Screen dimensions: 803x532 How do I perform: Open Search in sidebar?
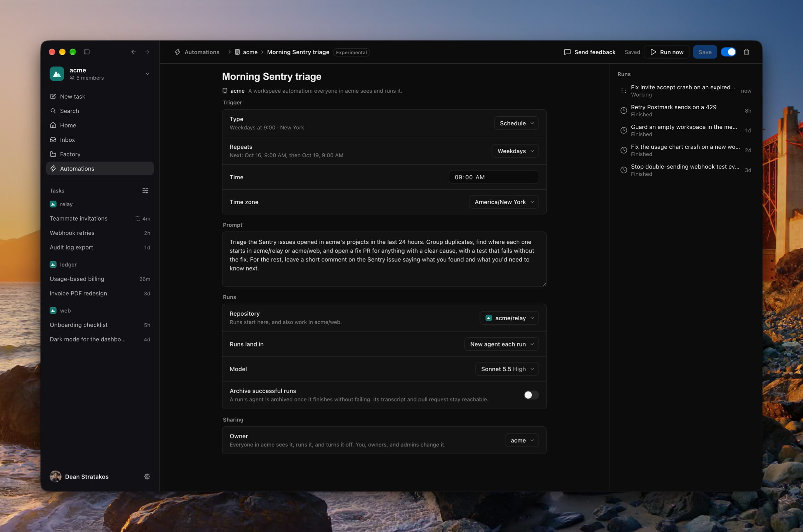[x=100, y=111]
